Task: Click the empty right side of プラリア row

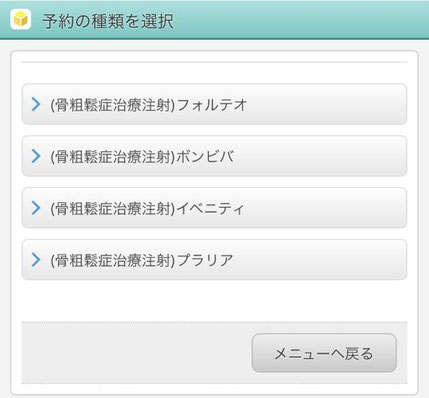Action: point(320,260)
